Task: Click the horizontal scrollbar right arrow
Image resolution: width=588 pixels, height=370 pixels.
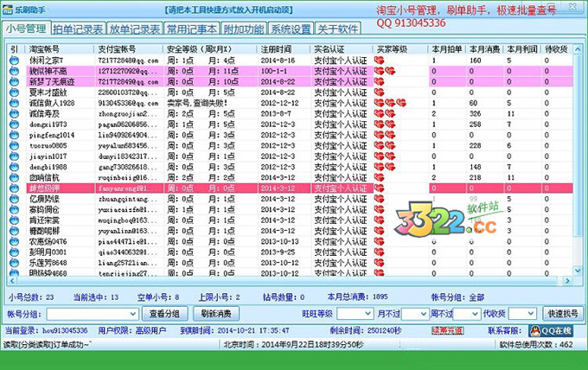Action: pos(567,281)
